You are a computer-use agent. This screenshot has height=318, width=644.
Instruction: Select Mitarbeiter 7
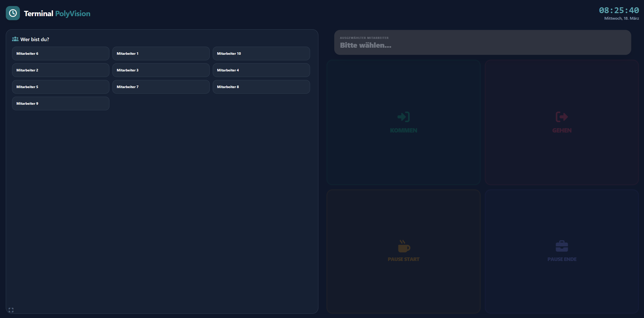161,87
